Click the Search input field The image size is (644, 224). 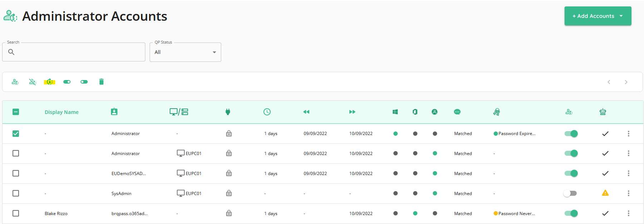74,52
